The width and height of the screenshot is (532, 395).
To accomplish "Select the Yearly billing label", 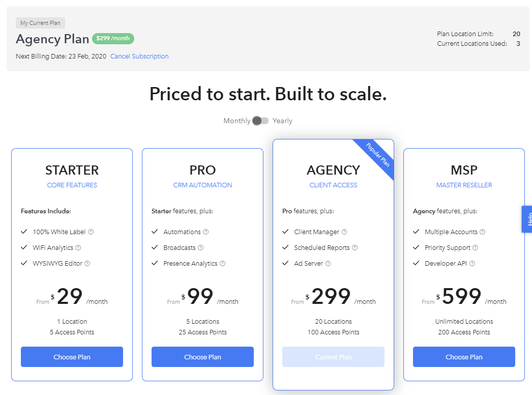I will point(282,121).
